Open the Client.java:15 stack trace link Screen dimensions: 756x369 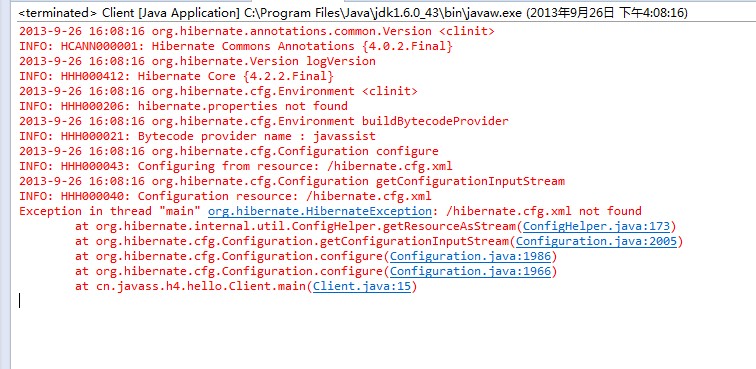[x=362, y=287]
